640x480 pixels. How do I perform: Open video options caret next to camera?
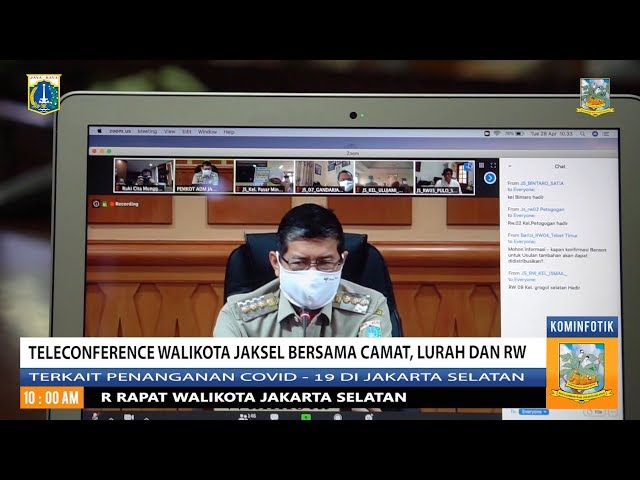146,418
